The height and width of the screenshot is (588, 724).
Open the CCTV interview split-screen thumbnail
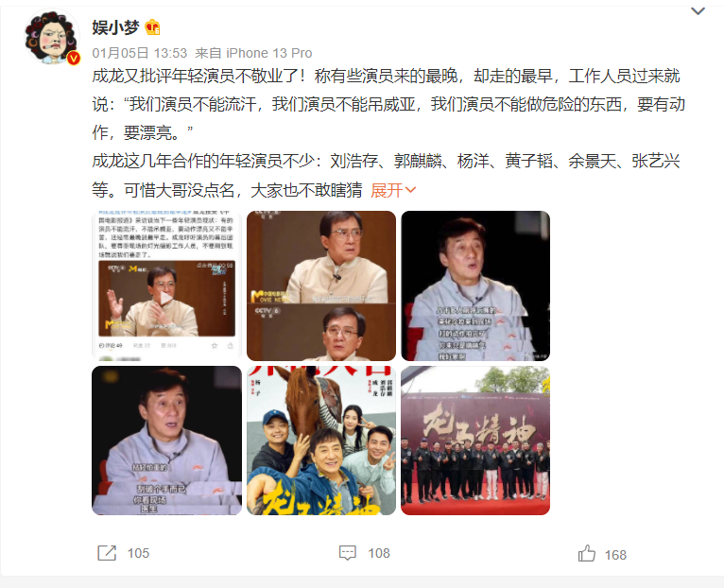coord(321,285)
